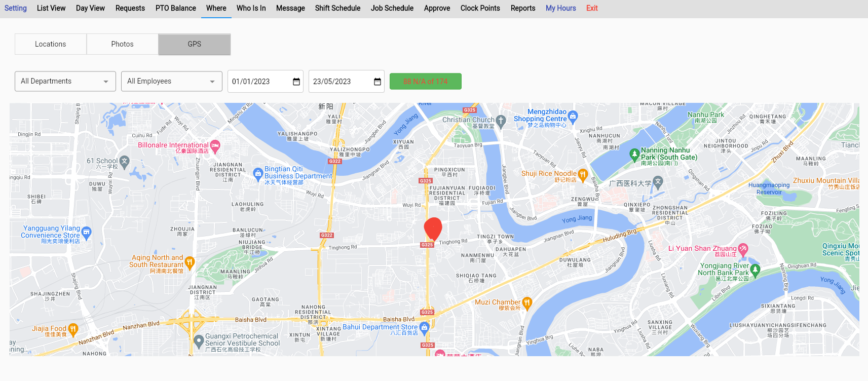Open Shift Schedule from menu bar
This screenshot has height=381, width=868.
337,8
